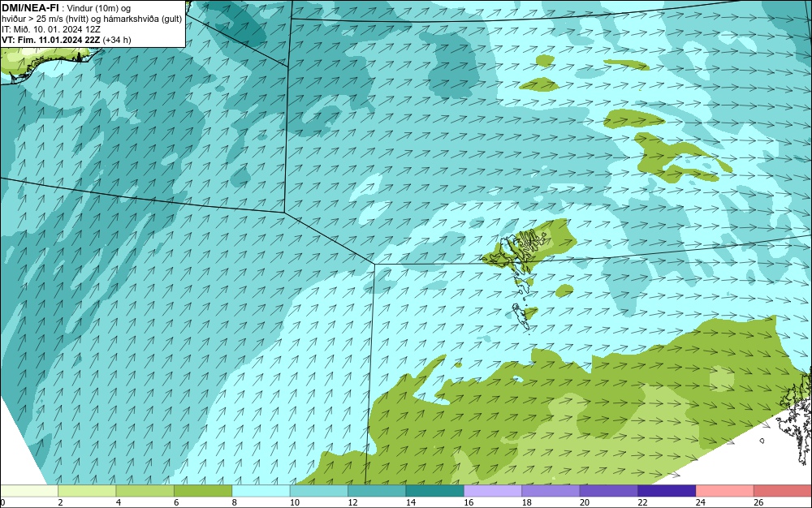Viewport: 812px width, 508px height.
Task: Click the 18–20 m/s purple legend swatch
Action: click(551, 491)
